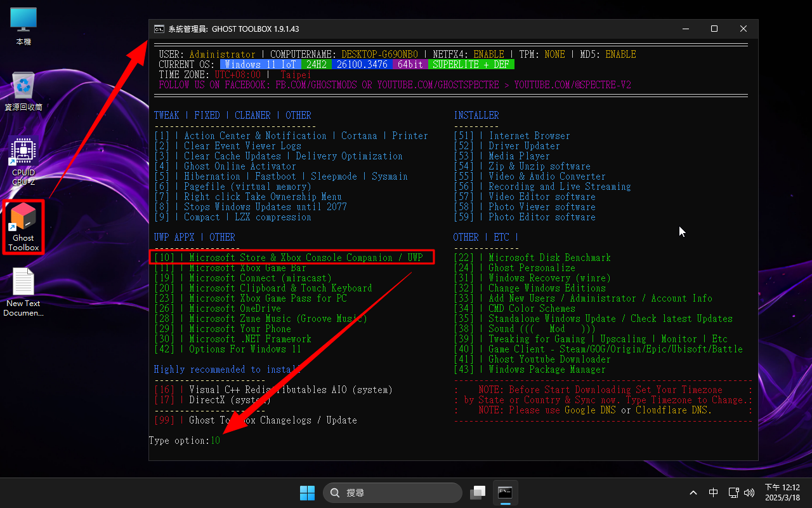Click option [42] Options For Windows 11

point(228,349)
